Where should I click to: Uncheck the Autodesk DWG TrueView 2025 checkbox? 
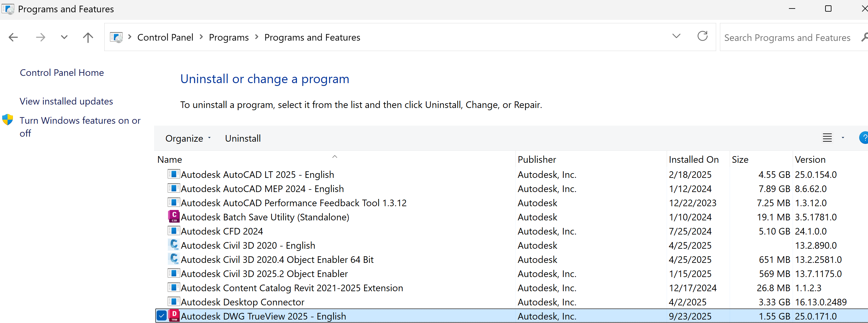coord(162,315)
